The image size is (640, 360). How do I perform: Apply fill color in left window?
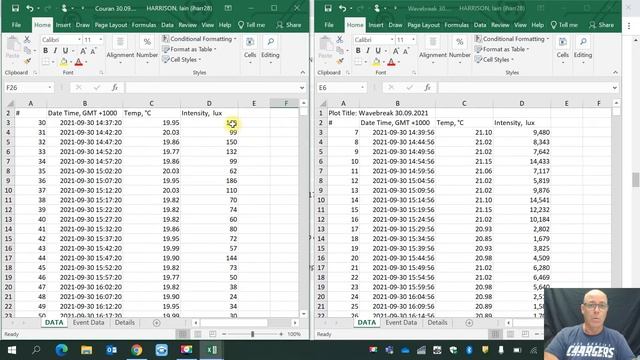point(63,62)
